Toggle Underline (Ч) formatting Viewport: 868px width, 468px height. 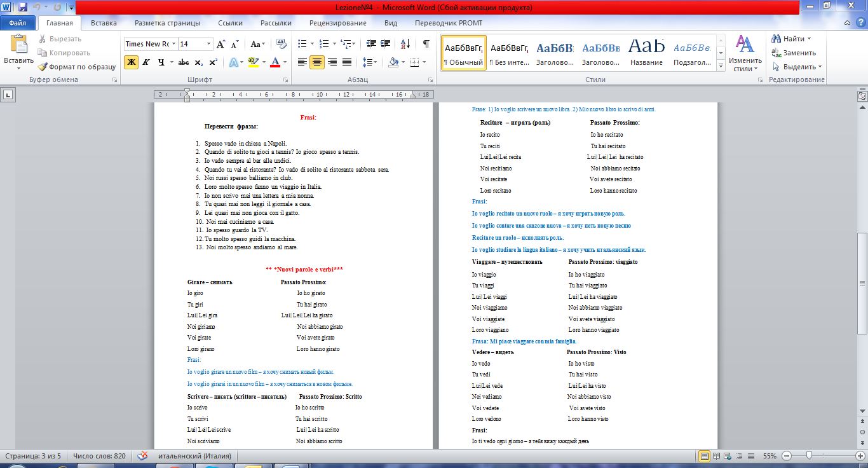[x=161, y=62]
